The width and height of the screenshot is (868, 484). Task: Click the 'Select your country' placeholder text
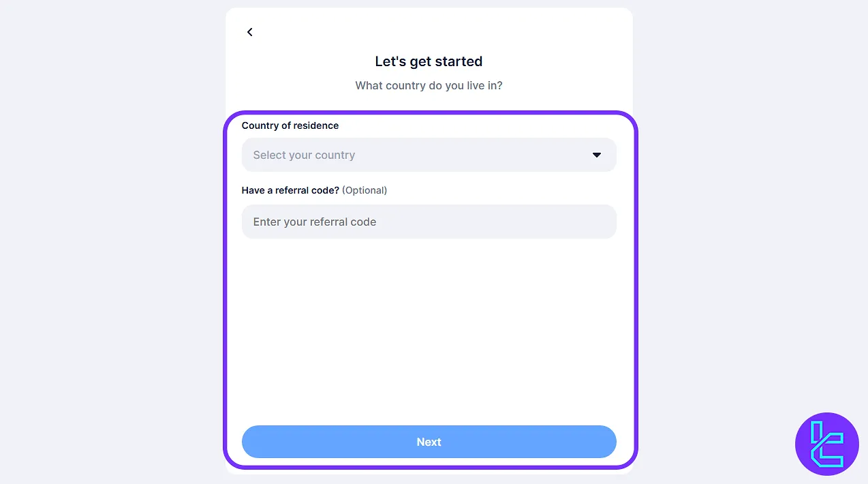click(x=304, y=155)
